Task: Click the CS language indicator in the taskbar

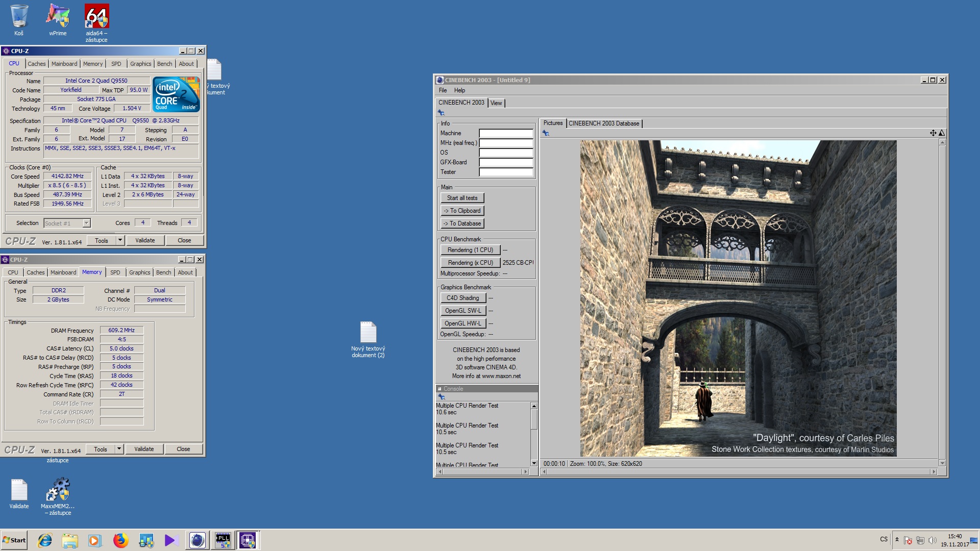Action: click(x=884, y=539)
